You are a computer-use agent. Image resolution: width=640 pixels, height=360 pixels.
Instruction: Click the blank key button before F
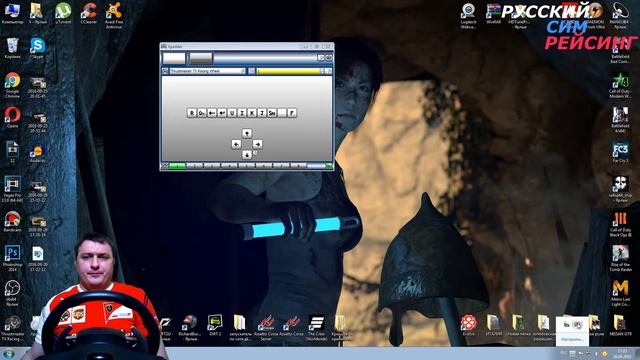click(x=282, y=113)
